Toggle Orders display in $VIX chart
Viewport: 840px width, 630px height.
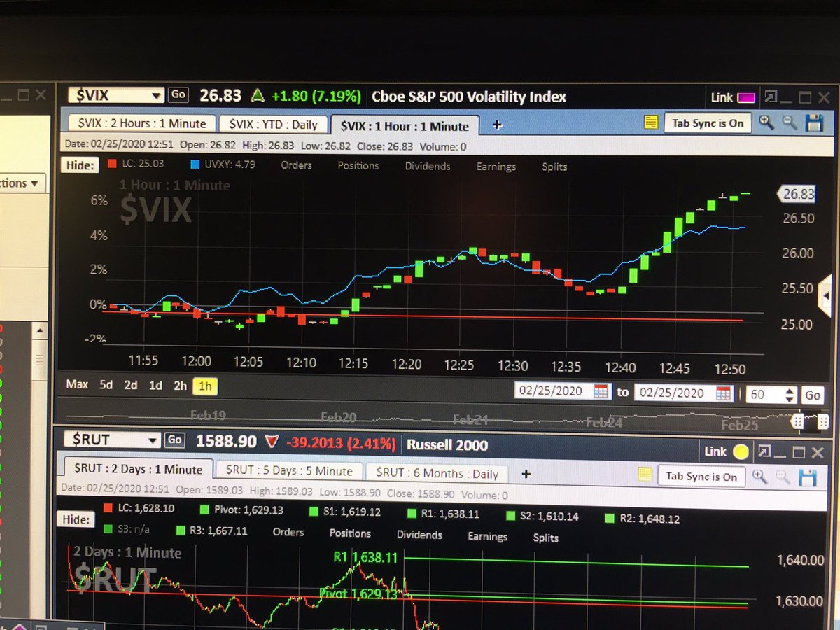coord(296,165)
